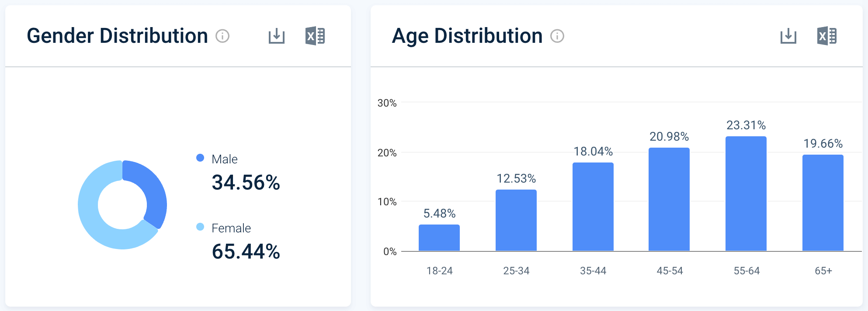
Task: Toggle the Male series in the legend
Action: (224, 159)
